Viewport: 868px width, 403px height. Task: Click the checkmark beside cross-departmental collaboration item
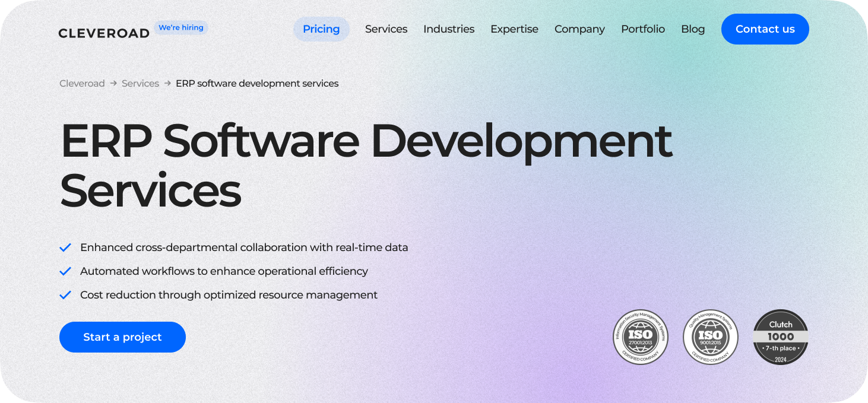[65, 247]
